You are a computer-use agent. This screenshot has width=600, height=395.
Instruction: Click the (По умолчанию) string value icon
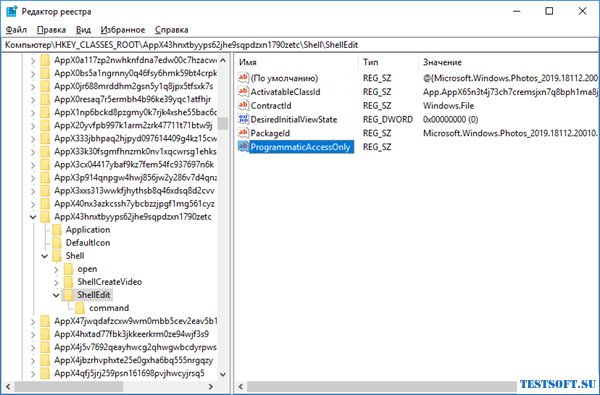click(243, 78)
